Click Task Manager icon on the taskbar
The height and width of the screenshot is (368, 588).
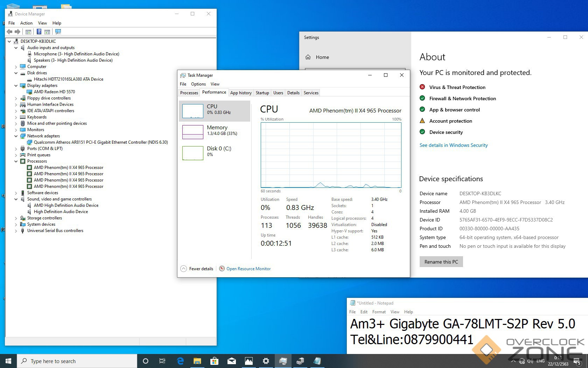283,361
